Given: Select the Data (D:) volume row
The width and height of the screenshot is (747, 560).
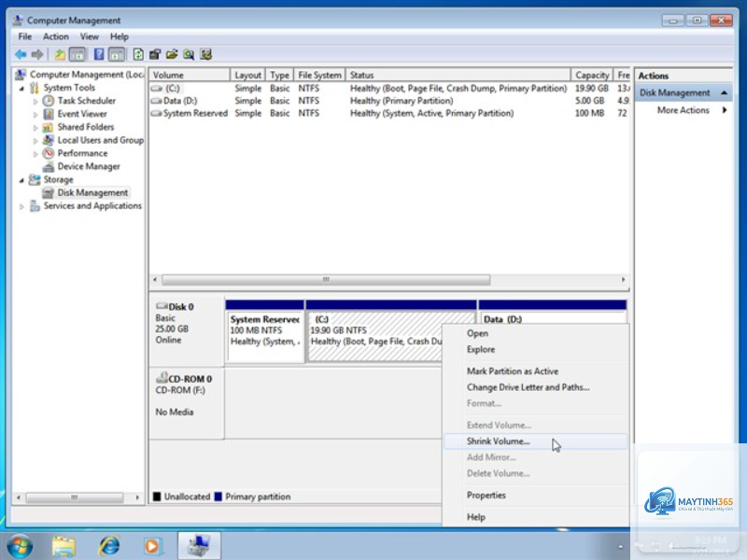Looking at the screenshot, I should point(389,101).
